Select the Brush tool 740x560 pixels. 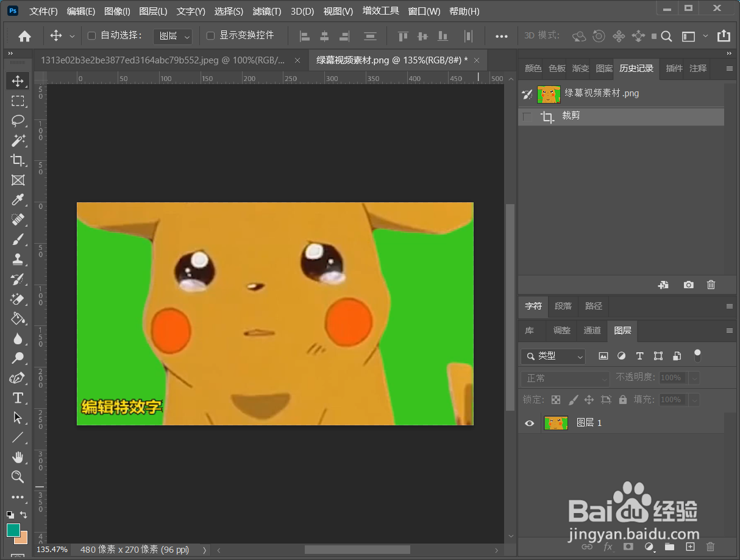point(18,239)
